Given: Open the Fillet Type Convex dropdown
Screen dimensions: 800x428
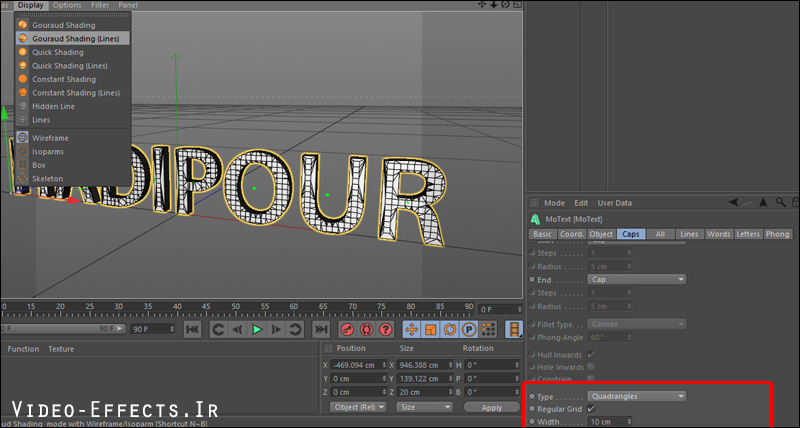Looking at the screenshot, I should [x=637, y=324].
